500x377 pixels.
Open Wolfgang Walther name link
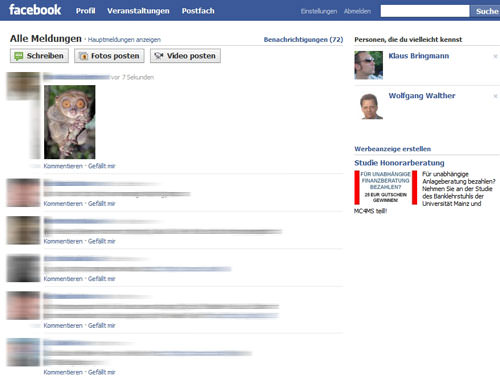coord(422,96)
